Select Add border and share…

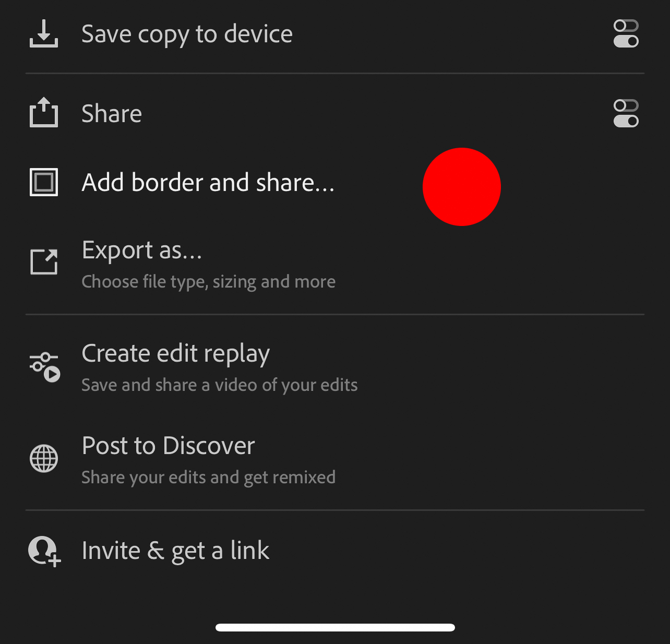tap(208, 183)
